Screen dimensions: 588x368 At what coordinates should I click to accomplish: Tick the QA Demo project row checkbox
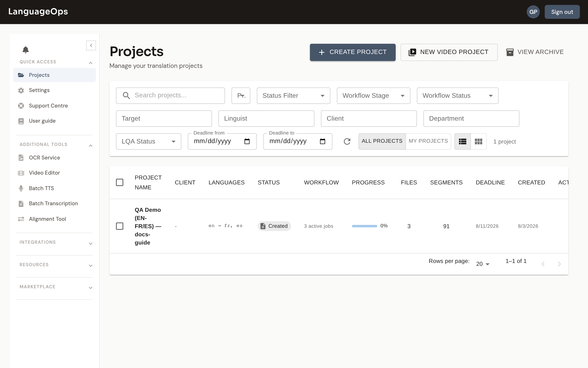[x=120, y=226]
